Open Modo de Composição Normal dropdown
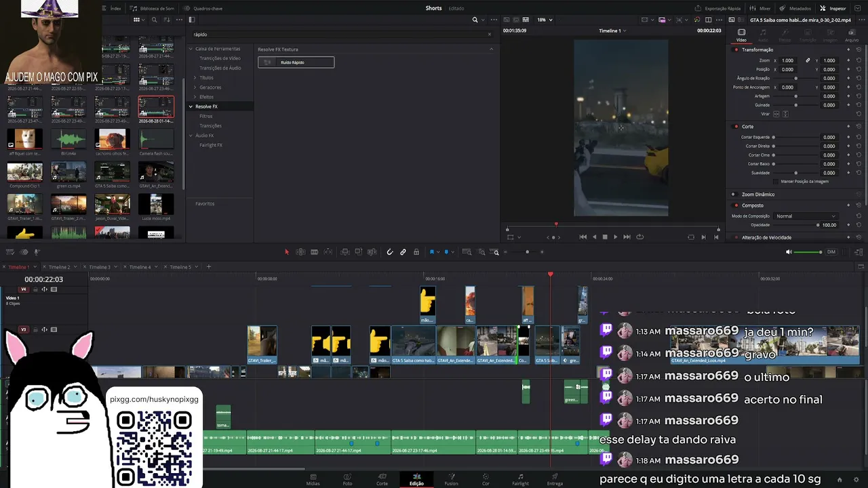 [x=806, y=216]
